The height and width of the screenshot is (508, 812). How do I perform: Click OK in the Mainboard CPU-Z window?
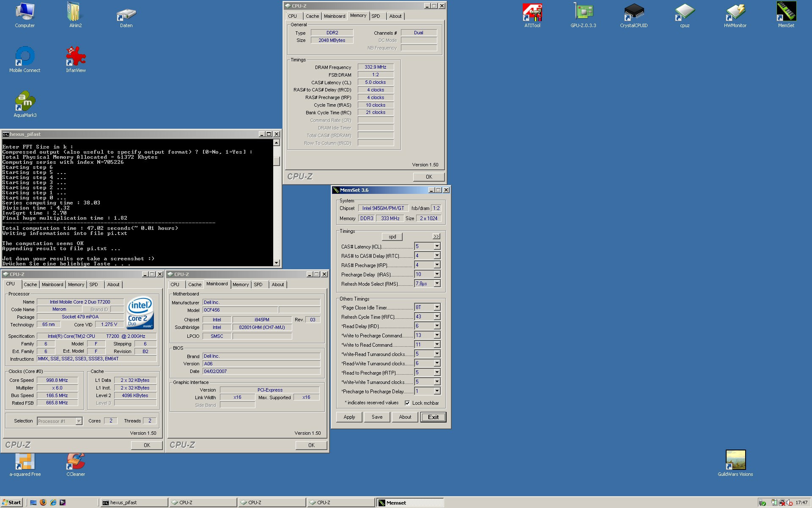[311, 445]
